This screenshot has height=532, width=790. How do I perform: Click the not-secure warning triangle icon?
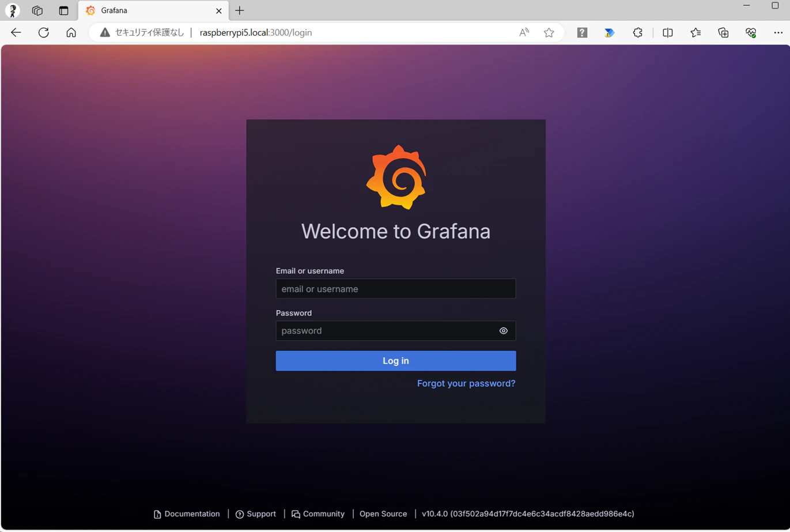tap(105, 33)
